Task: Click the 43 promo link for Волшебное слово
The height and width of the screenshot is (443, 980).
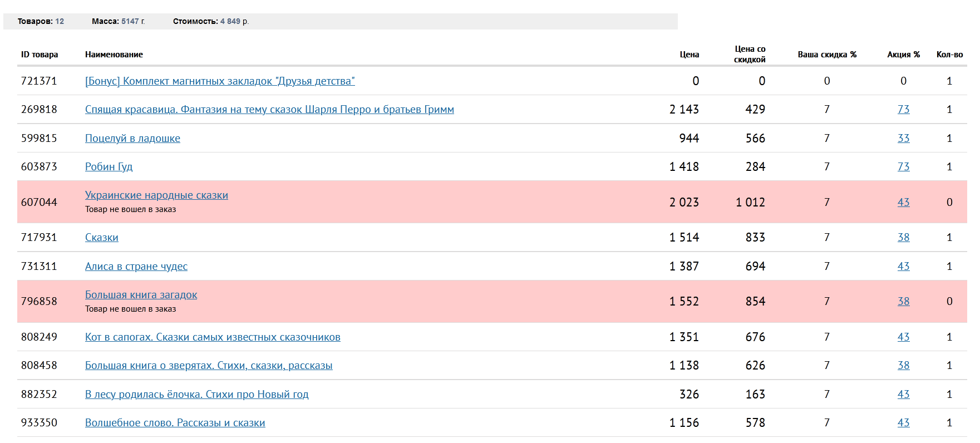Action: point(903,423)
